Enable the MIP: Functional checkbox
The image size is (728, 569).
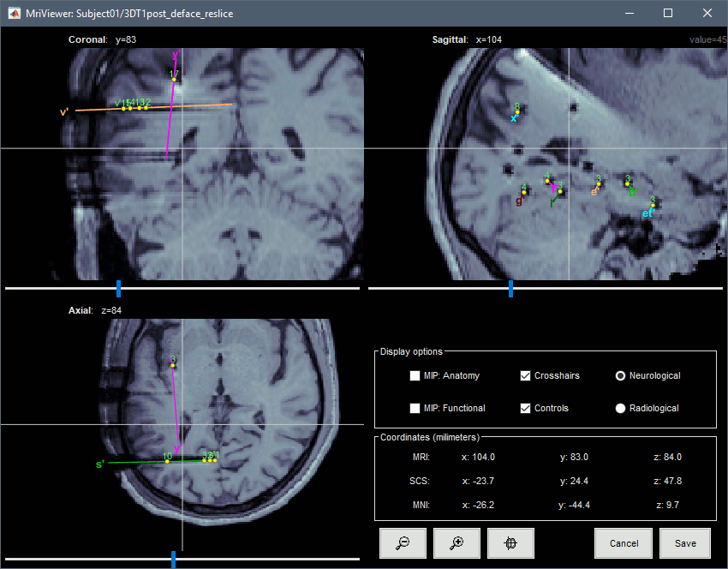415,408
